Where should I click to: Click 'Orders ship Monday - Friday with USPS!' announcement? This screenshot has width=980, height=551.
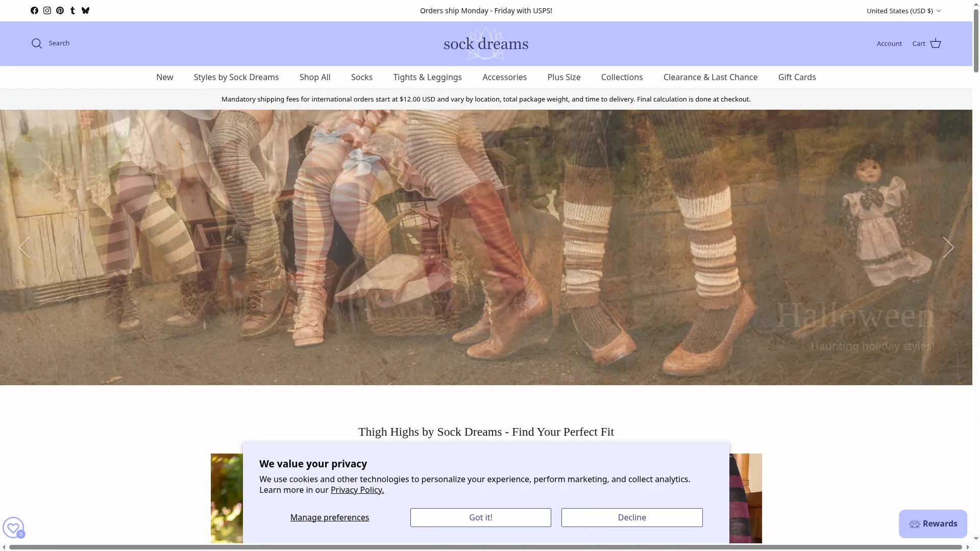[486, 11]
